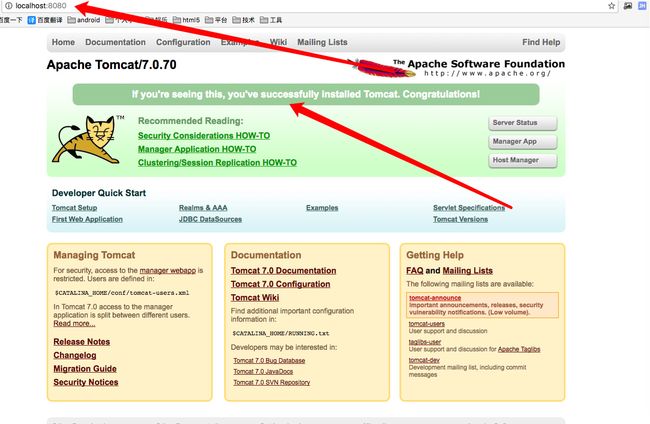650x424 pixels.
Task: Bookmark this page with the star icon
Action: pos(611,6)
